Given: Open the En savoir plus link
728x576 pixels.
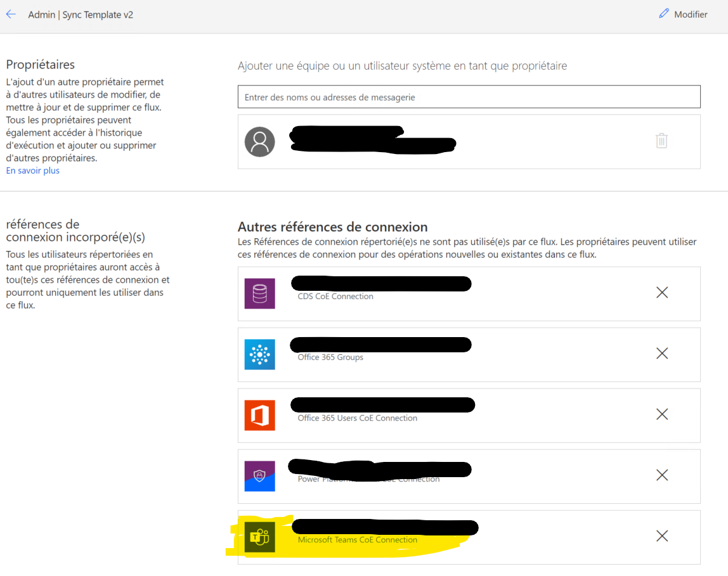Looking at the screenshot, I should 33,170.
